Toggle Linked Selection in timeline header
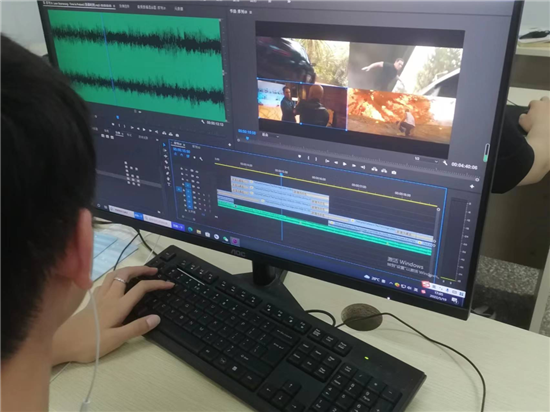Screen dimensions: 550x412 [188, 157]
